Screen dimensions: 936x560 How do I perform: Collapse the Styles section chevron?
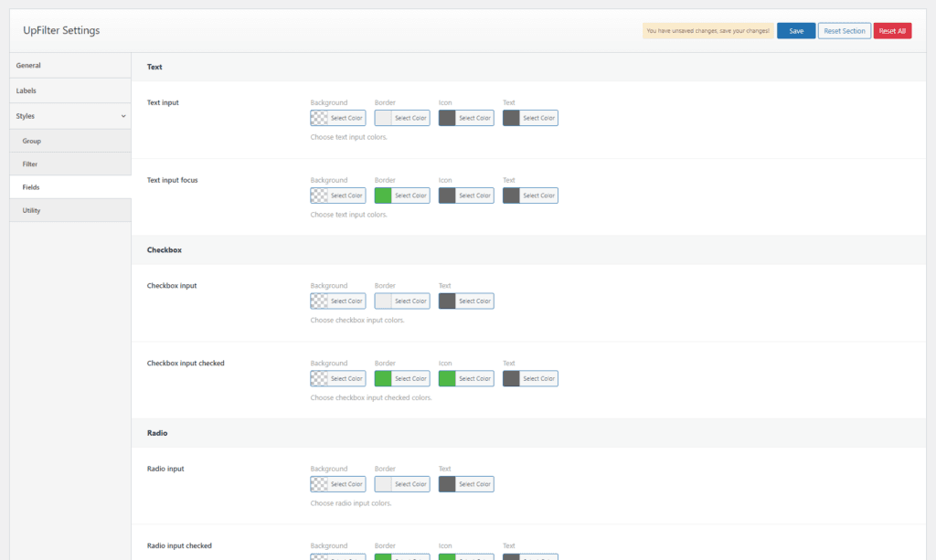click(x=123, y=117)
